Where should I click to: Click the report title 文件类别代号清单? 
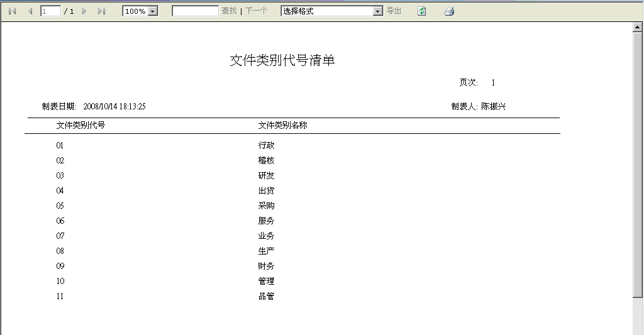click(x=282, y=60)
